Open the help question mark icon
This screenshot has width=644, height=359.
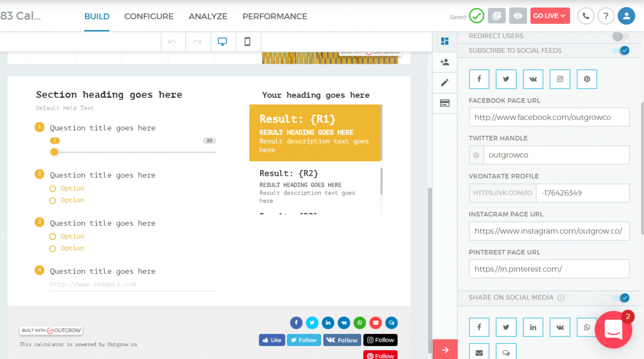pyautogui.click(x=606, y=16)
